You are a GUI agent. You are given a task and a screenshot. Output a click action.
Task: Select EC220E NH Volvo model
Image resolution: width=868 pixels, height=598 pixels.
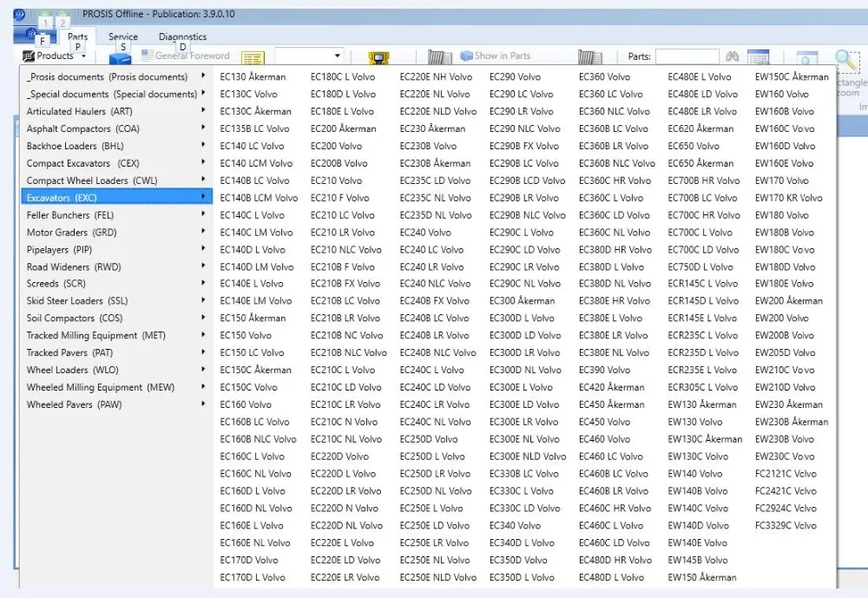436,77
